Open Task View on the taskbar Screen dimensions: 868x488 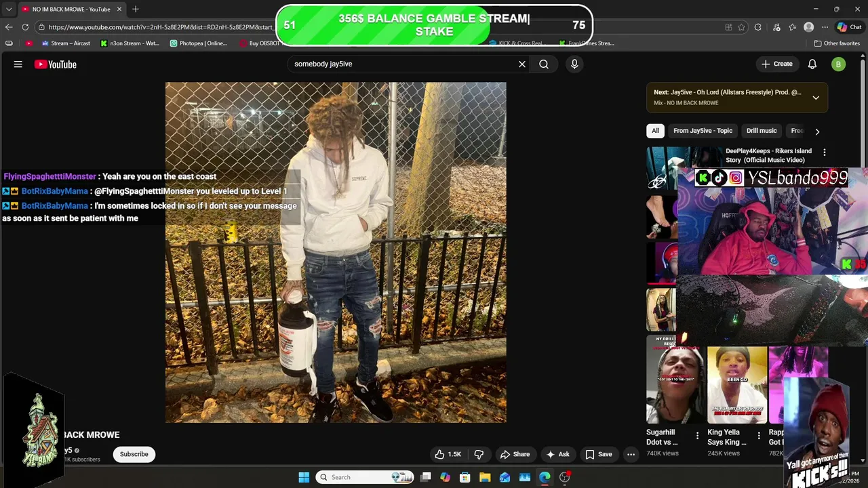425,477
